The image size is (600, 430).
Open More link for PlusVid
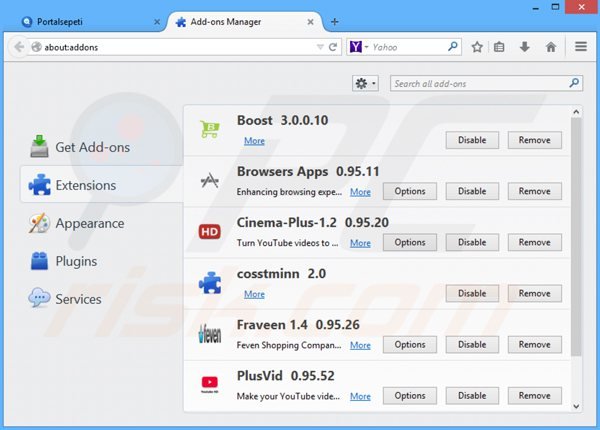click(360, 396)
